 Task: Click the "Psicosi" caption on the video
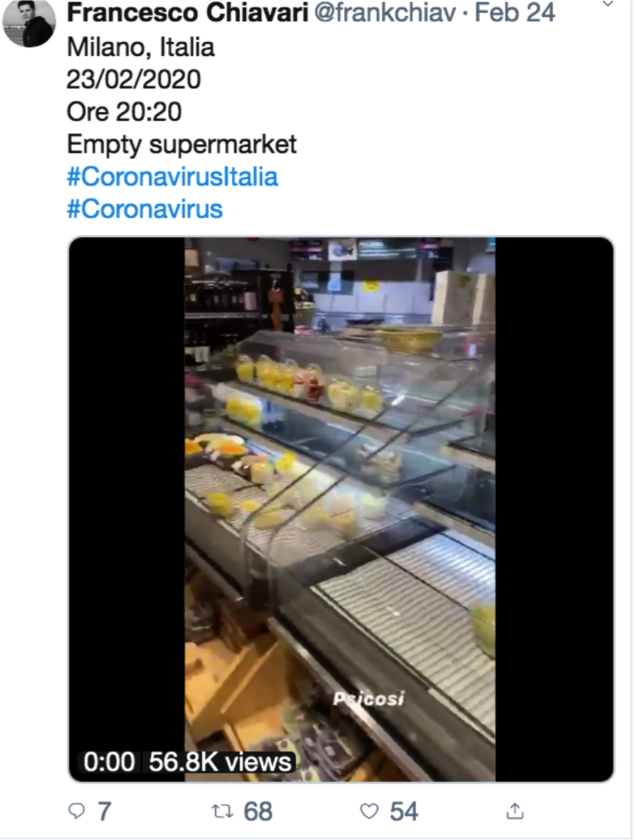pyautogui.click(x=369, y=699)
